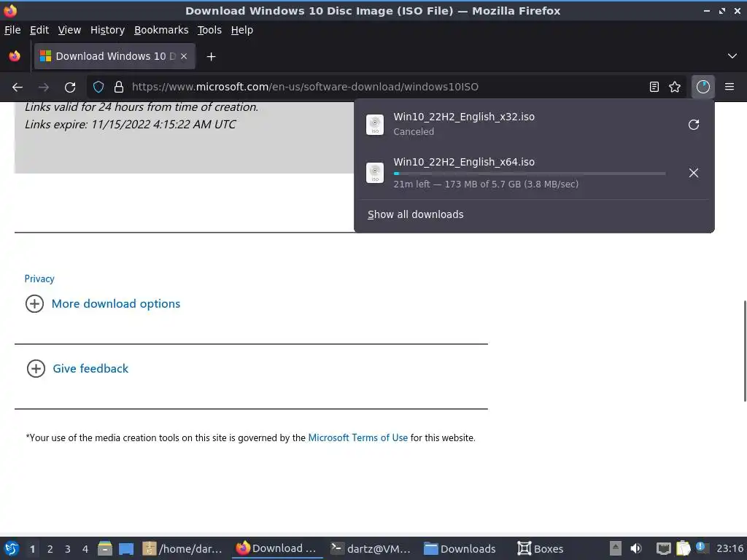Switch to workspace 3

pos(68,549)
